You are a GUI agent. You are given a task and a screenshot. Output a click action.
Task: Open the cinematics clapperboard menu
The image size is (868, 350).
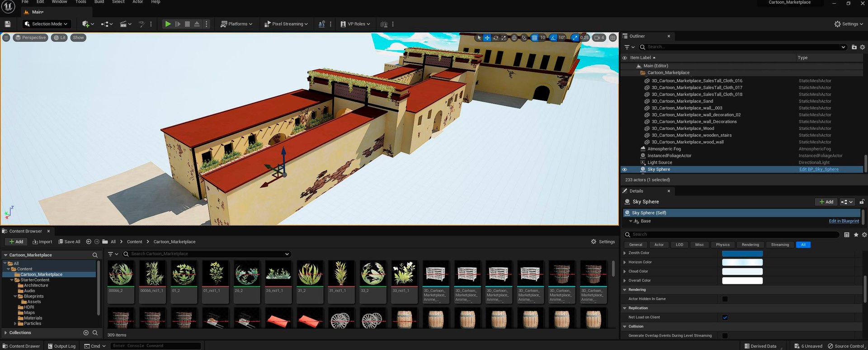tap(125, 24)
